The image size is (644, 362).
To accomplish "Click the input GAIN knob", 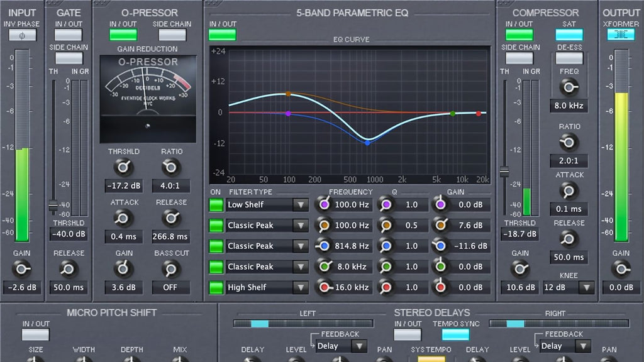I will 22,269.
